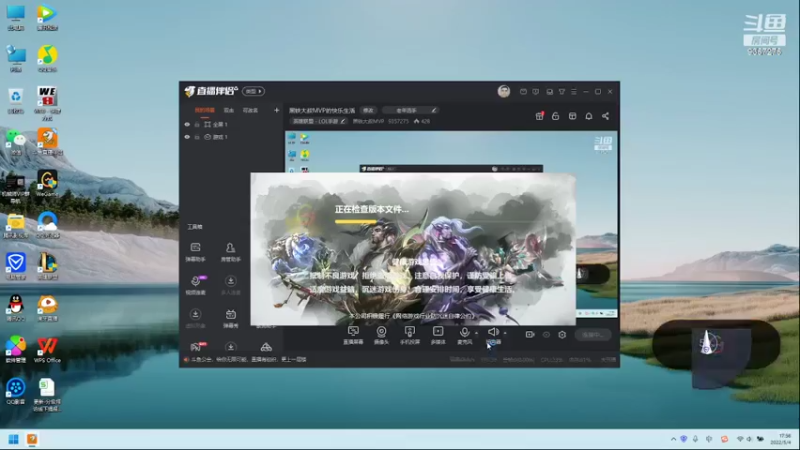Edit the 英雄联盟 - LOL手游 category selector
800x450 pixels.
click(319, 121)
